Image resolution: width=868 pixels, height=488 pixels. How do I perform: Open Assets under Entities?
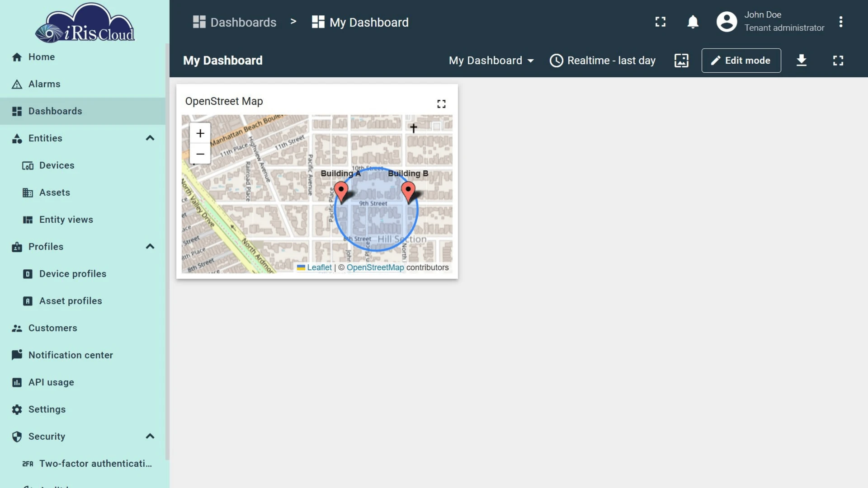click(x=83, y=192)
